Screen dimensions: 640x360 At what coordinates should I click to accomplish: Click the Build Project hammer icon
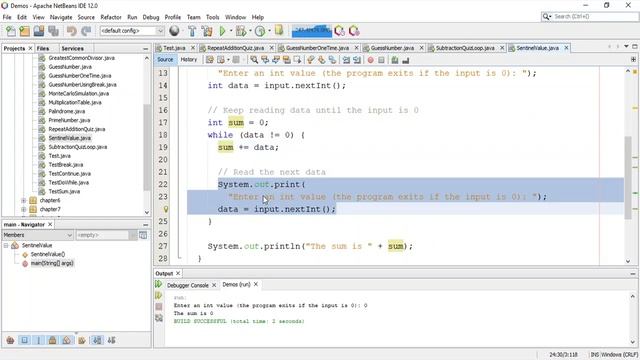point(192,31)
